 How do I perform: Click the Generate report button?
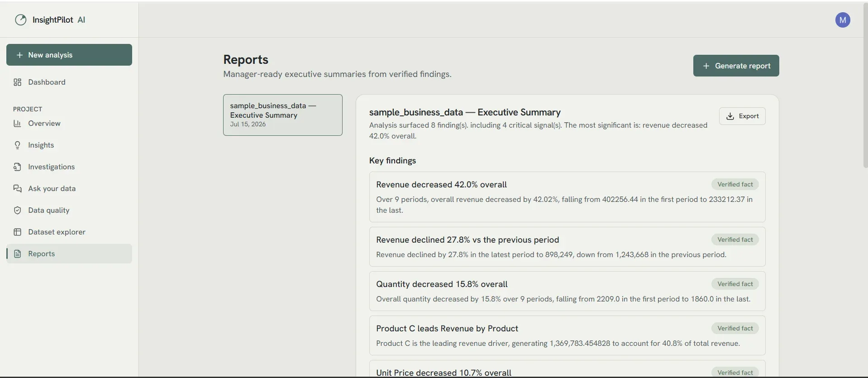point(736,66)
